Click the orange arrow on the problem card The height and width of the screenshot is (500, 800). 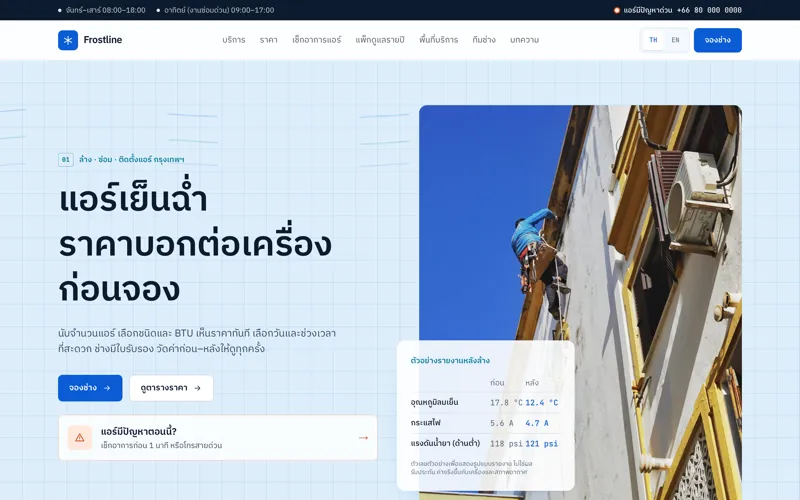click(363, 437)
